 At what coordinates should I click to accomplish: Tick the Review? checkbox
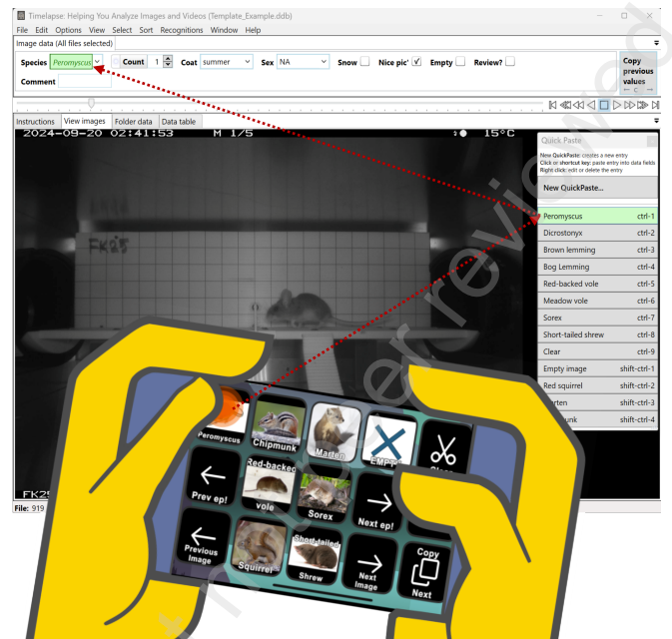point(509,62)
